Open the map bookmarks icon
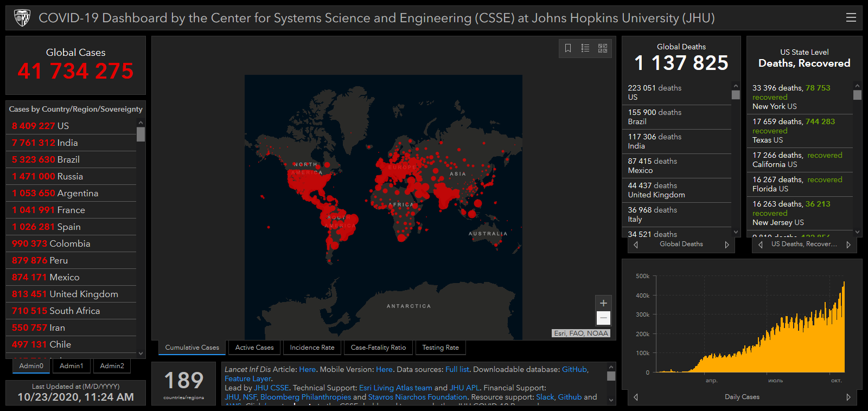The height and width of the screenshot is (411, 868). [568, 48]
